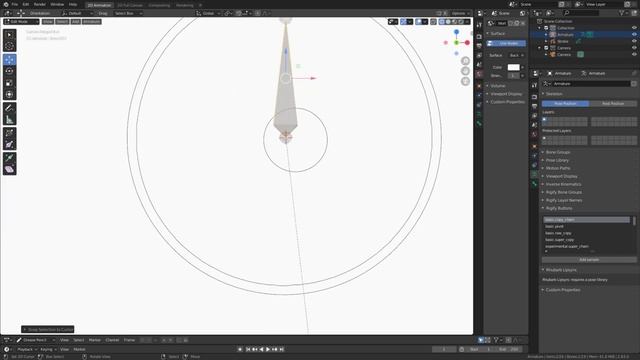Open the Window menu

click(x=57, y=4)
